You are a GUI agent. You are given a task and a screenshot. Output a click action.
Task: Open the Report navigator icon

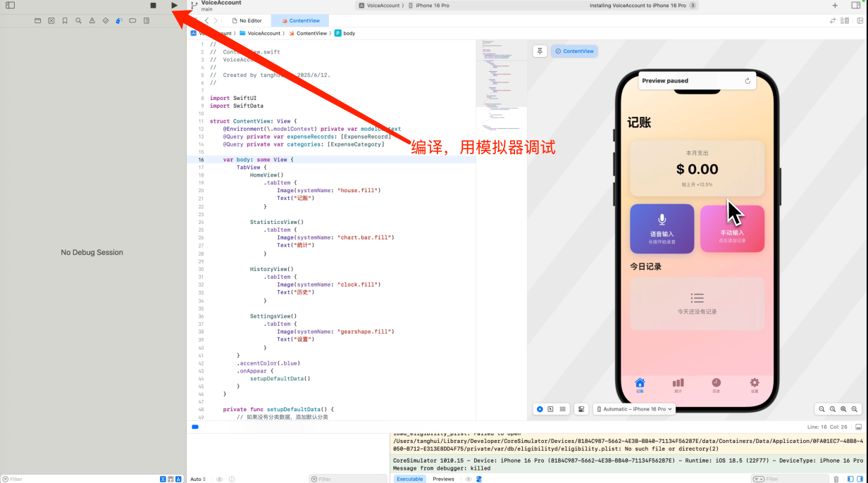pyautogui.click(x=147, y=21)
